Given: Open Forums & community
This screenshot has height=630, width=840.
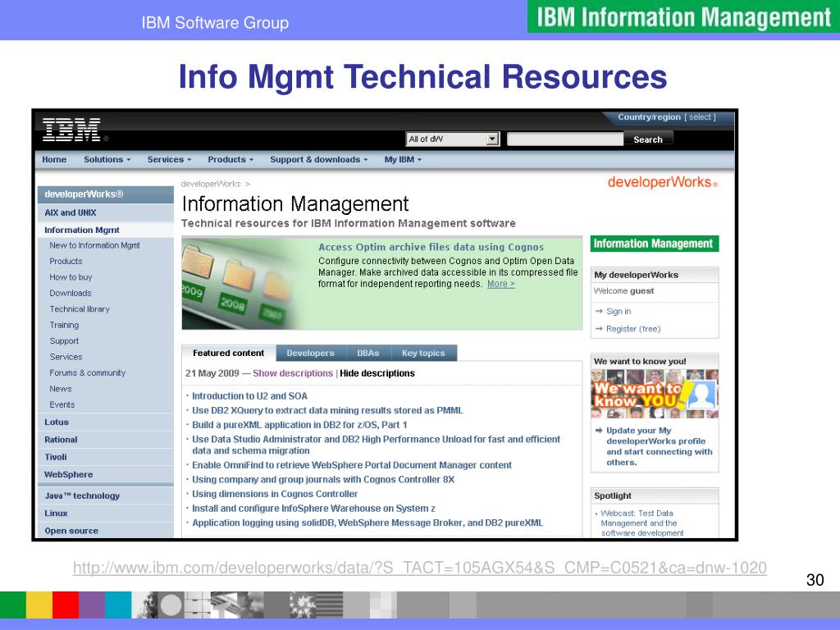Looking at the screenshot, I should pyautogui.click(x=87, y=373).
